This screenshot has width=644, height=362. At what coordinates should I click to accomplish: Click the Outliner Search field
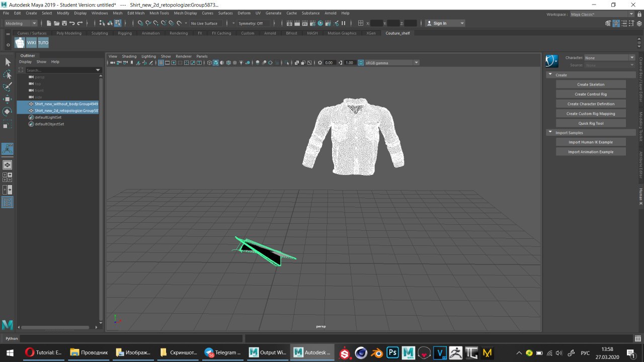(60, 70)
